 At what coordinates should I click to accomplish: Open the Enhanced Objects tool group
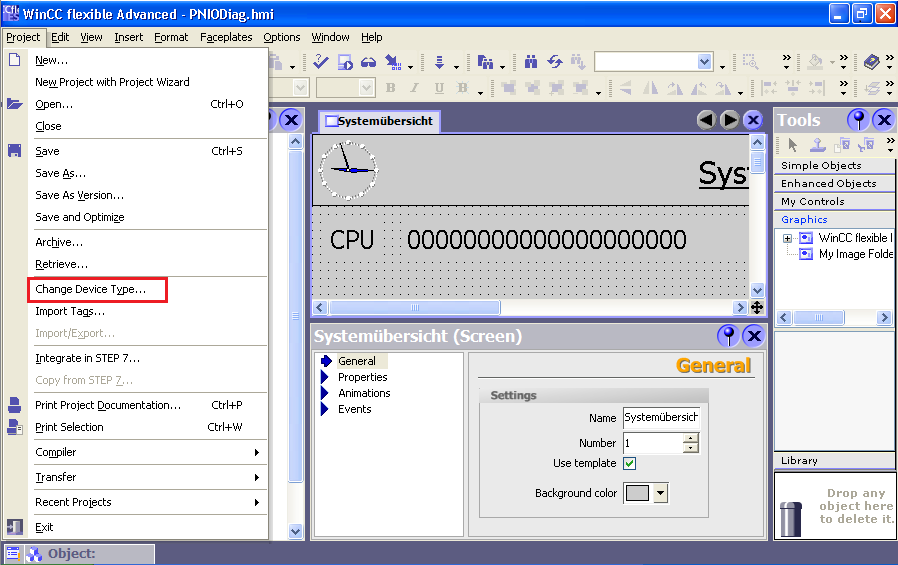coord(828,183)
